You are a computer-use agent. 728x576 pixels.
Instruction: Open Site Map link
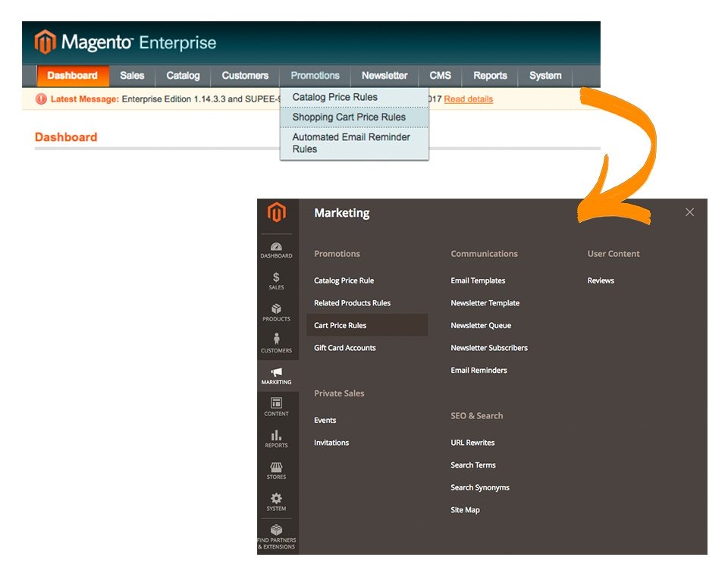pyautogui.click(x=465, y=509)
